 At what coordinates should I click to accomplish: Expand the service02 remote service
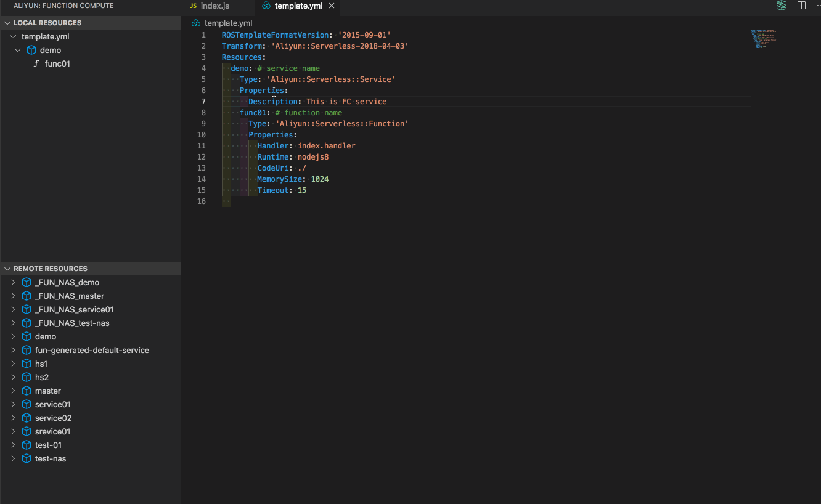coord(13,418)
